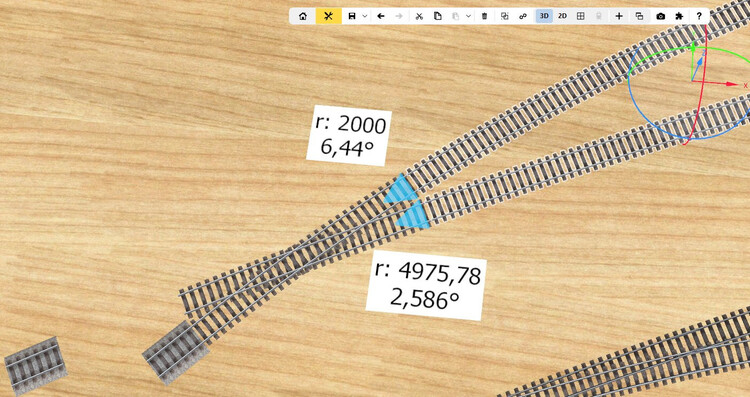Toggle the grid view icon
750x397 pixels.
pyautogui.click(x=580, y=16)
